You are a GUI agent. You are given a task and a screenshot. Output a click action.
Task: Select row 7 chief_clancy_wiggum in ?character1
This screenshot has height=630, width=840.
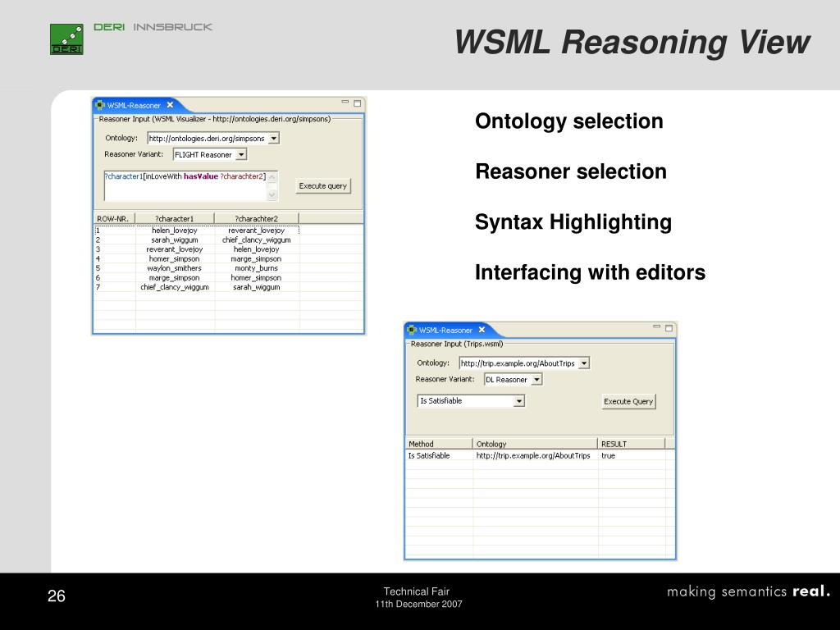point(175,287)
